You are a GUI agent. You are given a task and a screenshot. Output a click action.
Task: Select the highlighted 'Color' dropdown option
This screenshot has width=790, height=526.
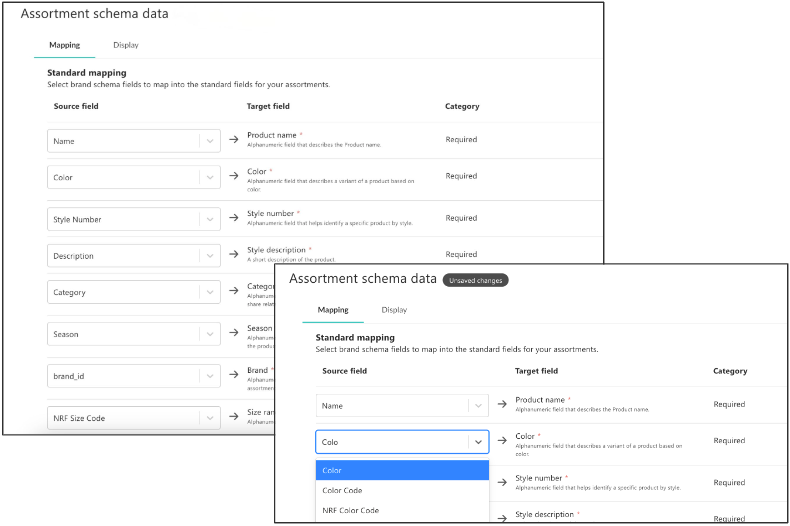tap(402, 471)
